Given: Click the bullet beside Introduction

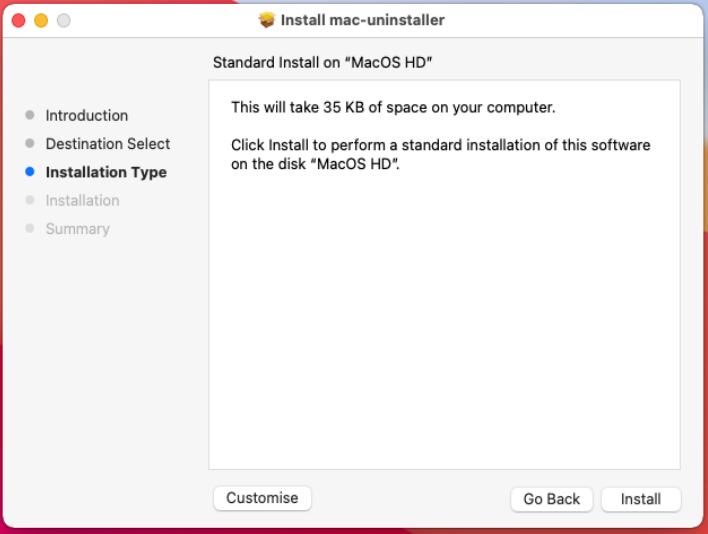Looking at the screenshot, I should pyautogui.click(x=30, y=116).
